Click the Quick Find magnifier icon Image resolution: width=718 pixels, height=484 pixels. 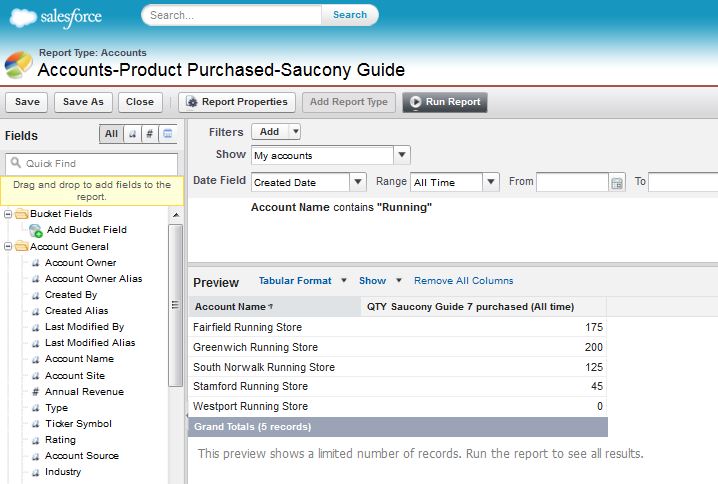(x=16, y=163)
